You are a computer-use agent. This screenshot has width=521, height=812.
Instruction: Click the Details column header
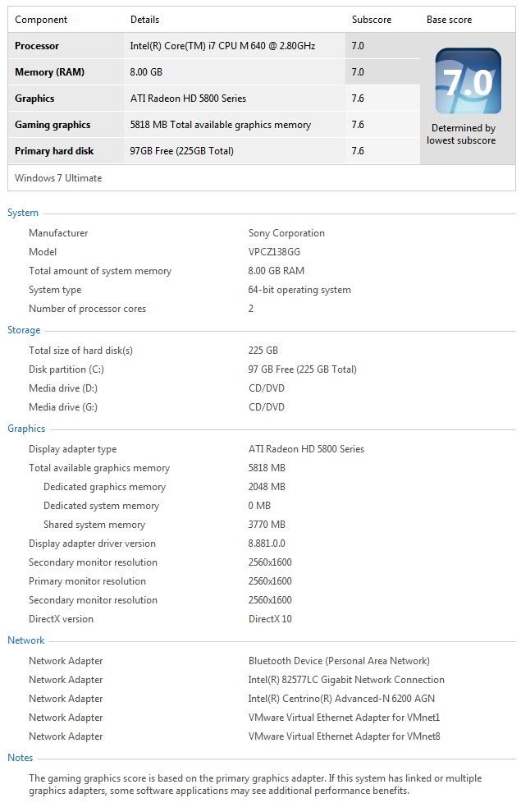(x=144, y=20)
